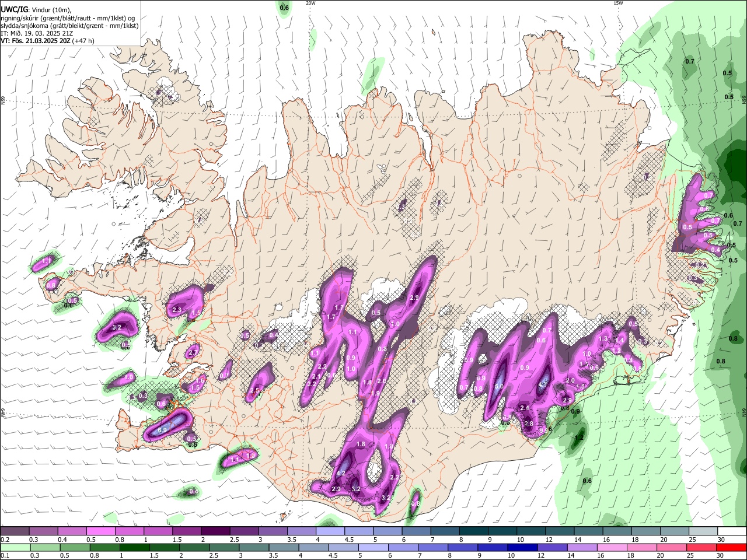
Task: Click the 0.6 label in the top-edge green patch
Action: [284, 8]
